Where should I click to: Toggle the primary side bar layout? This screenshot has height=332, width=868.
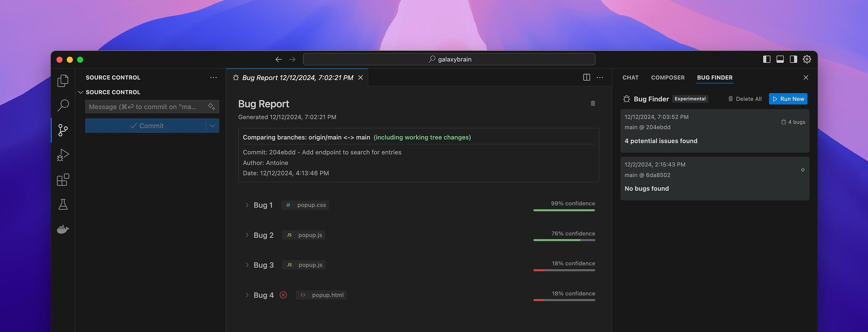766,59
